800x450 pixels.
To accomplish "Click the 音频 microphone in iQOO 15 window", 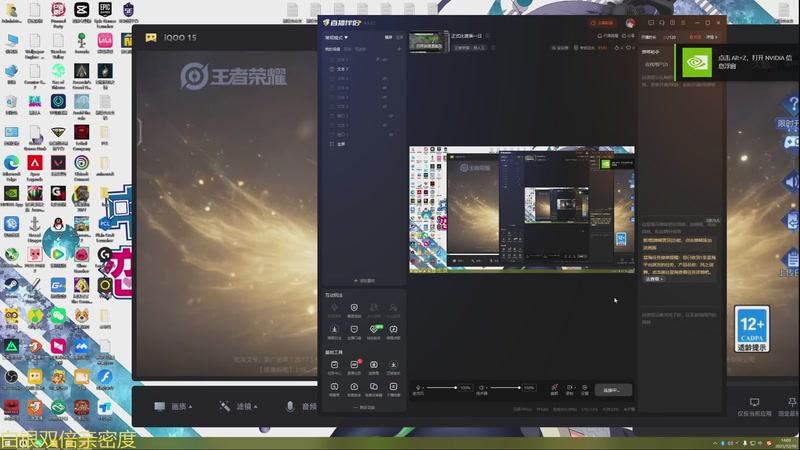I will pos(301,407).
